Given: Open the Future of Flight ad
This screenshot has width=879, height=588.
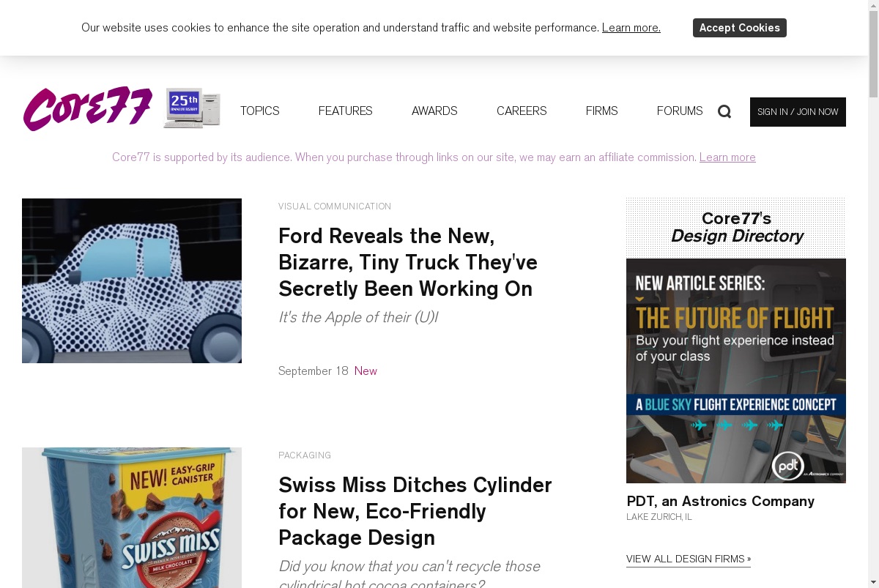Looking at the screenshot, I should click(x=736, y=371).
